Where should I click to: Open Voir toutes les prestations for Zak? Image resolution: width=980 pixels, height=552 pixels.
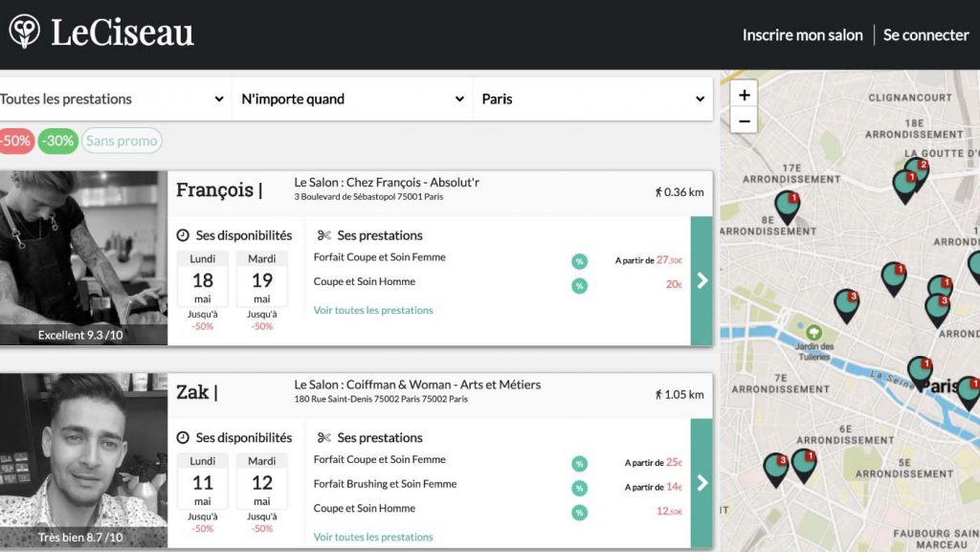click(373, 537)
